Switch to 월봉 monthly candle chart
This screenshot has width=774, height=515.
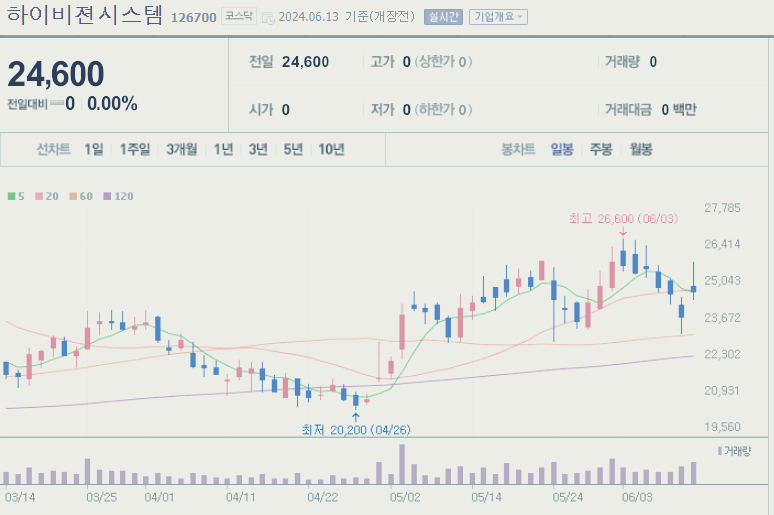click(641, 149)
